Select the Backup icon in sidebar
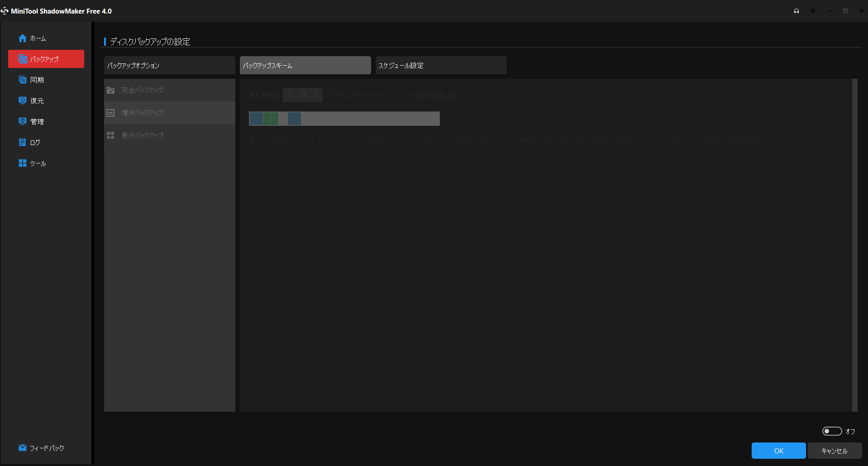Image resolution: width=868 pixels, height=466 pixels. [22, 59]
